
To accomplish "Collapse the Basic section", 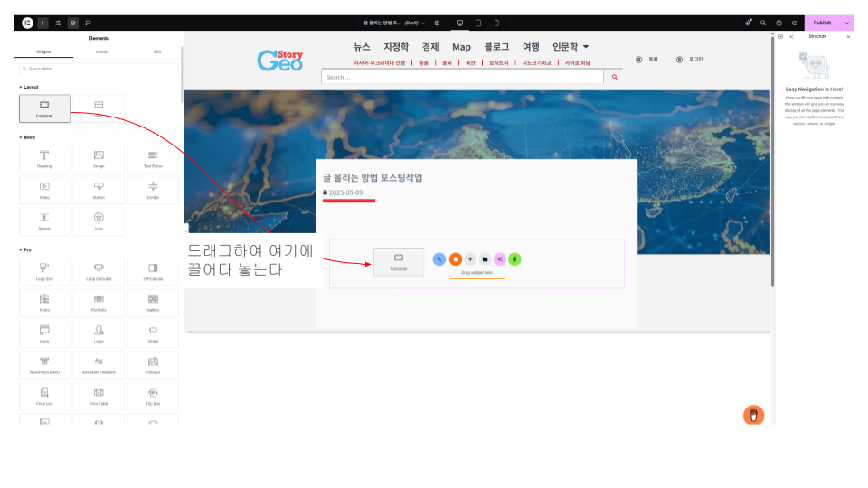I will [x=28, y=137].
